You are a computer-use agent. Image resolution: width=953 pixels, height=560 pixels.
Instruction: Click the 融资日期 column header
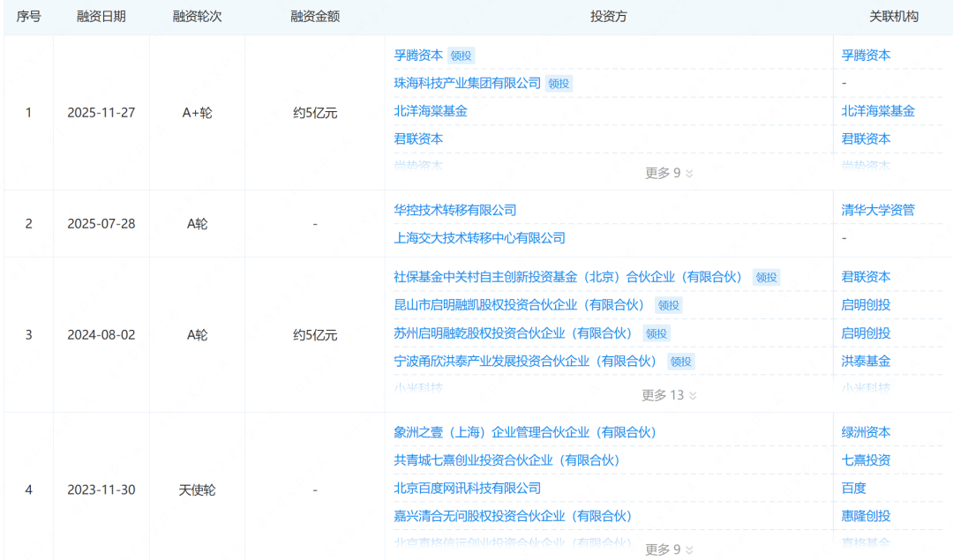(x=101, y=17)
